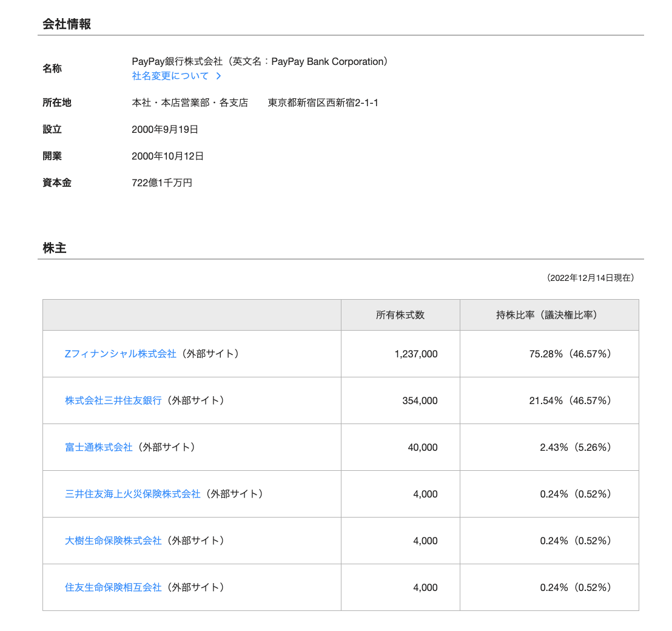This screenshot has height=631, width=672.
Task: Visit the 株式会社三井住友銀行 external site link
Action: 113,400
